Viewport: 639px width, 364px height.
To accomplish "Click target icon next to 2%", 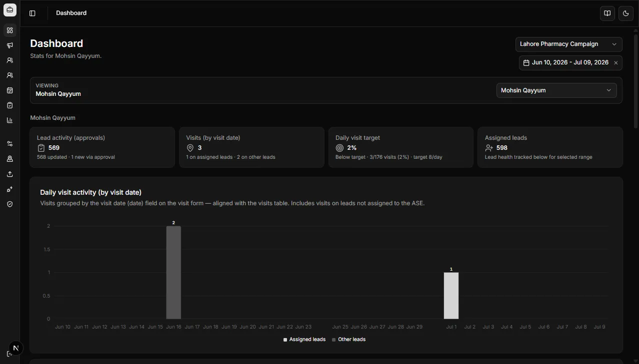I will click(339, 148).
